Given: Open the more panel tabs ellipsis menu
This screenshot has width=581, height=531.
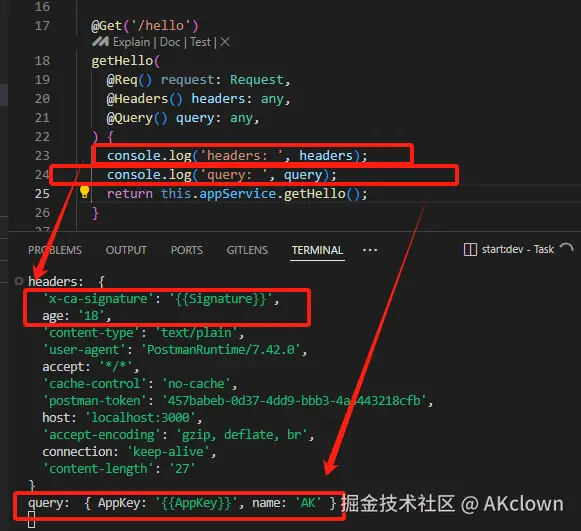Looking at the screenshot, I should tap(370, 250).
